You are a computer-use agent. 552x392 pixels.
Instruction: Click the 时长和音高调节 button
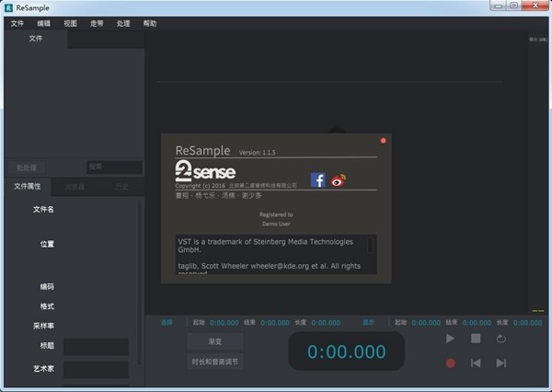click(x=215, y=362)
